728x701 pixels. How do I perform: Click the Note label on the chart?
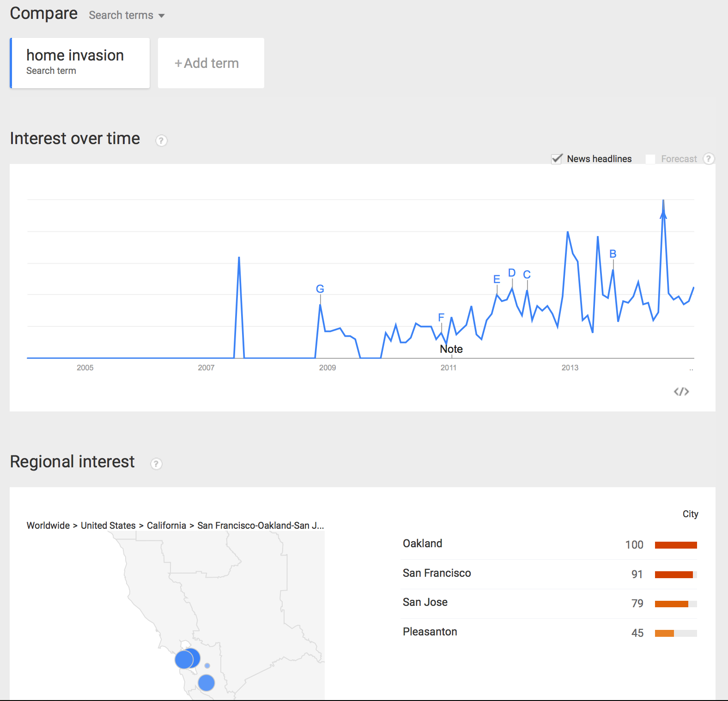[451, 349]
